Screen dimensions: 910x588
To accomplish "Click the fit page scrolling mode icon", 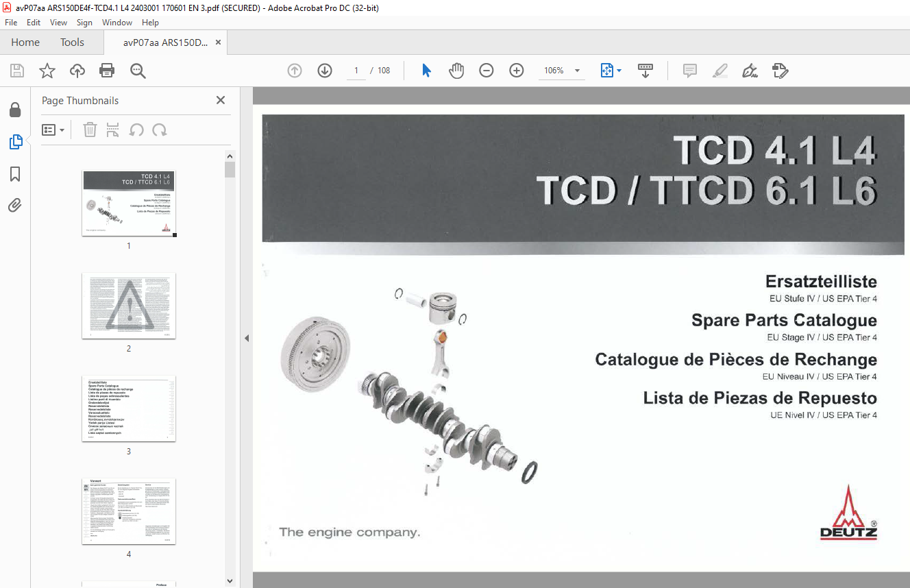I will click(606, 71).
